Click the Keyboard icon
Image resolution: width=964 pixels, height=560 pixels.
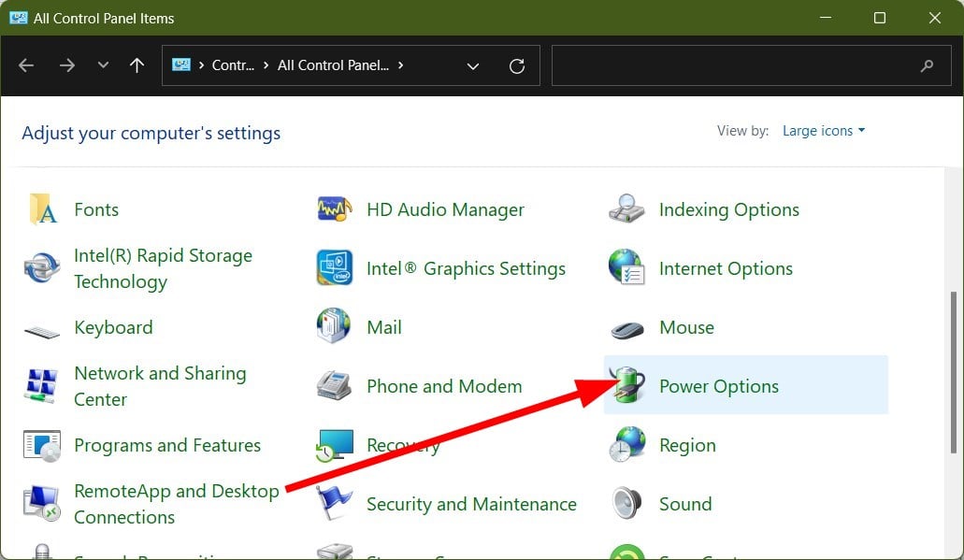[42, 332]
